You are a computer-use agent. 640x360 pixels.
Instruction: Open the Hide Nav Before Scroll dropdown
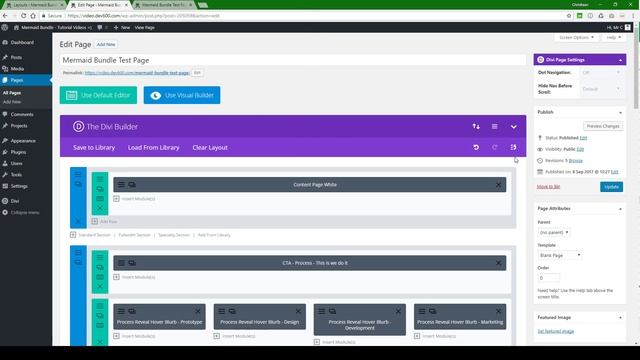tap(601, 89)
